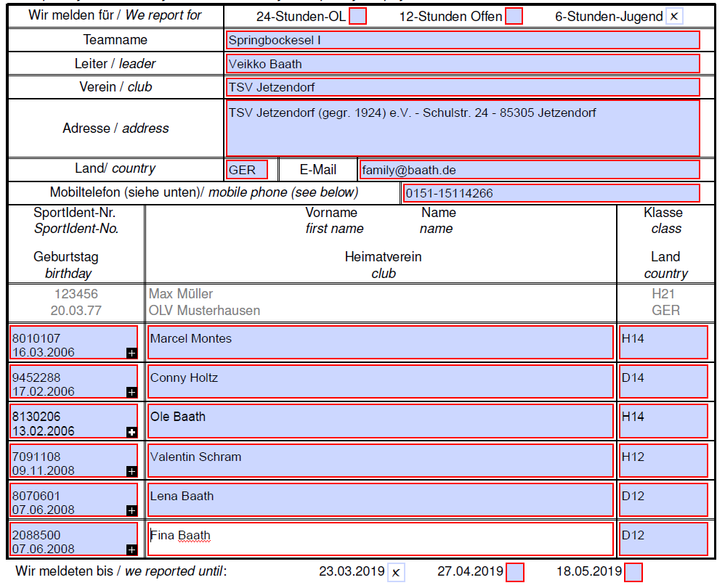Screen dimensions: 725x588
Task: Tick the 18.05.2019 deadline checkbox
Action: click(x=633, y=573)
